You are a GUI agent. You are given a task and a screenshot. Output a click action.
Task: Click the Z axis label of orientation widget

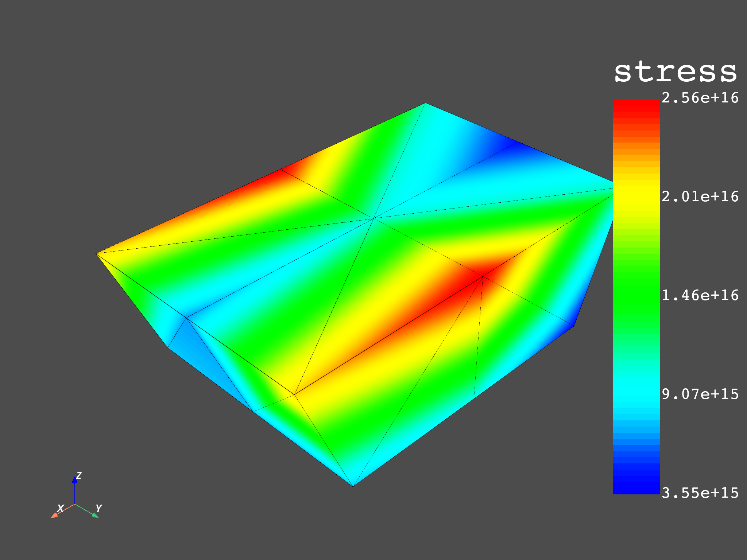pyautogui.click(x=79, y=475)
